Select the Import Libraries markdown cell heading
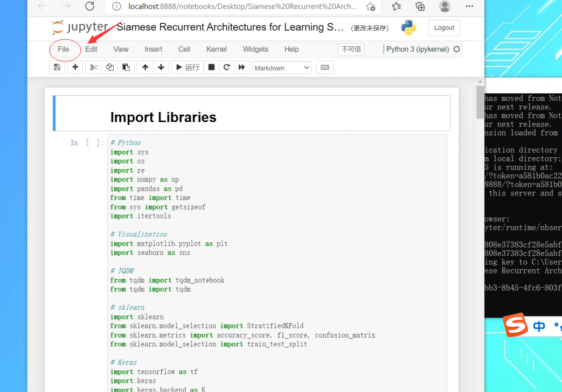Viewport: 562px width, 392px height. (163, 117)
